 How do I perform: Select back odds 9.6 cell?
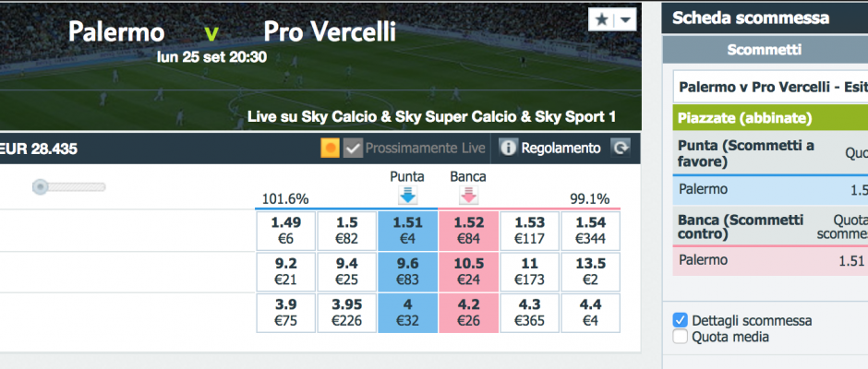point(407,271)
